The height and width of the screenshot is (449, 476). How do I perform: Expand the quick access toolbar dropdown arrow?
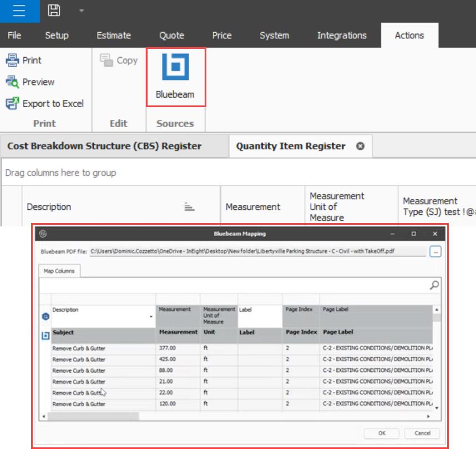(x=82, y=11)
